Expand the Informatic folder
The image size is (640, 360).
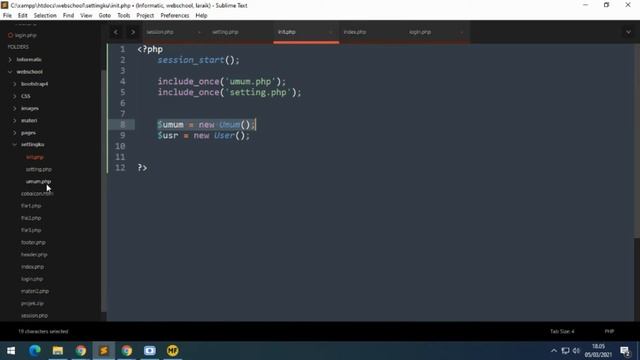[x=10, y=60]
